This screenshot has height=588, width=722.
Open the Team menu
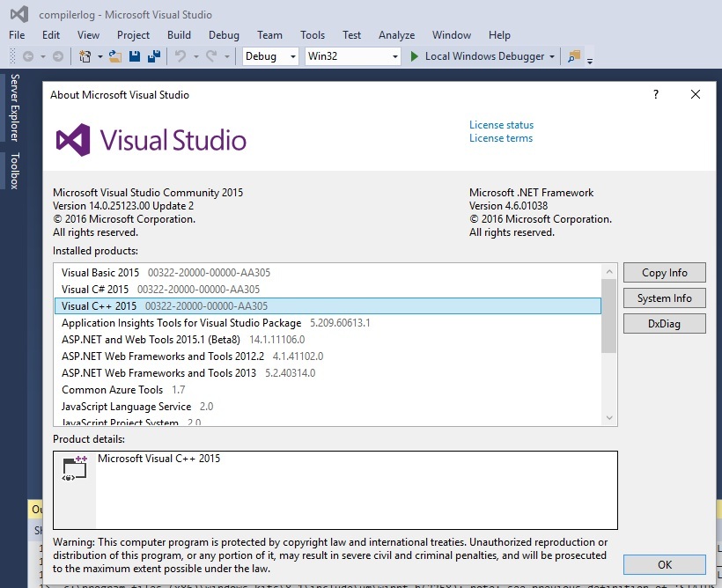(x=269, y=35)
